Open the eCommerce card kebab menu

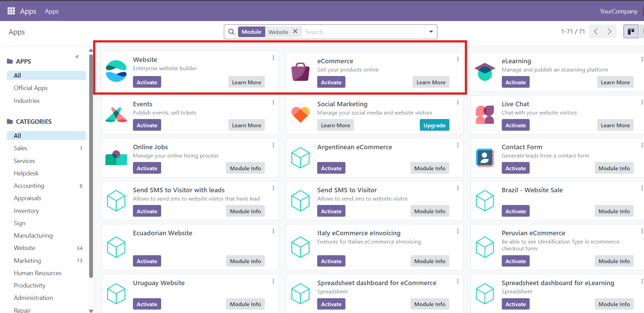click(x=458, y=59)
